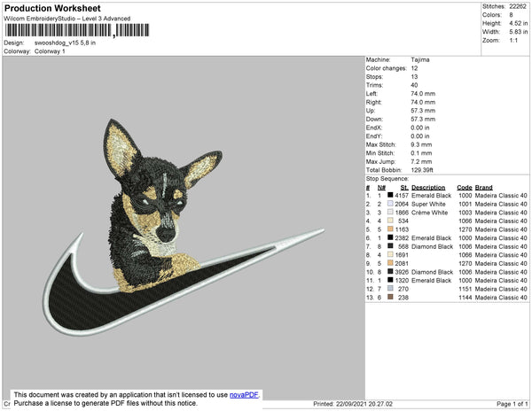Click the Description column header
This screenshot has width=532, height=411.
click(x=428, y=188)
